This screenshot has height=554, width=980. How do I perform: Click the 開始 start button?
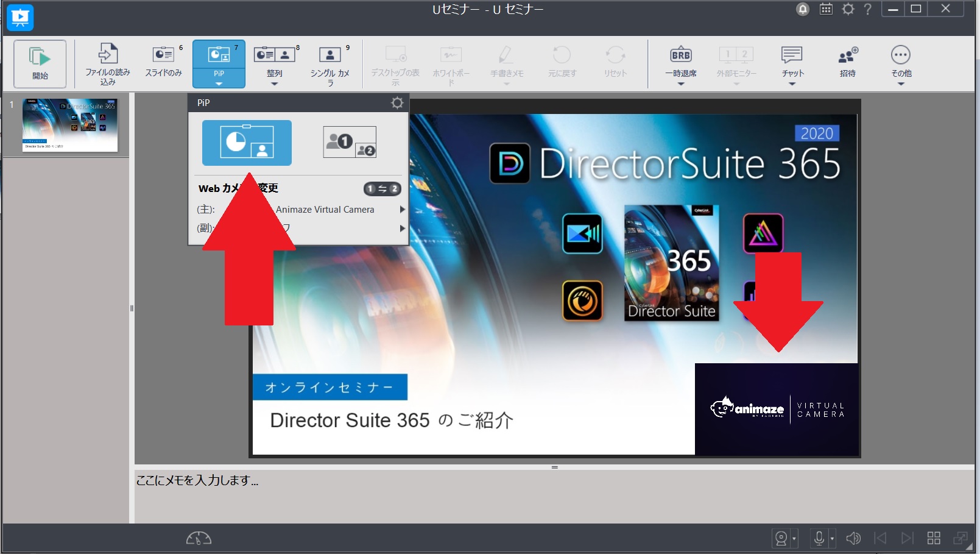(40, 64)
